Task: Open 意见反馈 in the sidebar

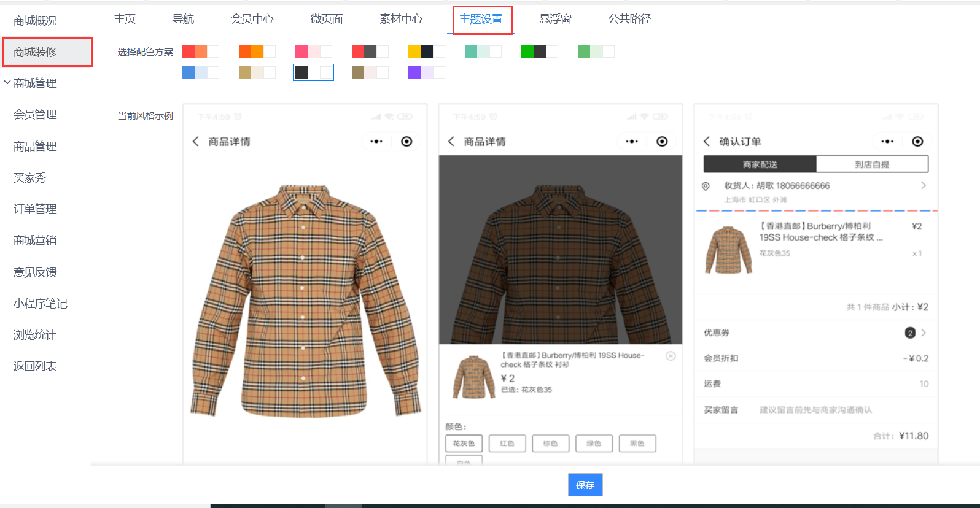Action: 35,272
